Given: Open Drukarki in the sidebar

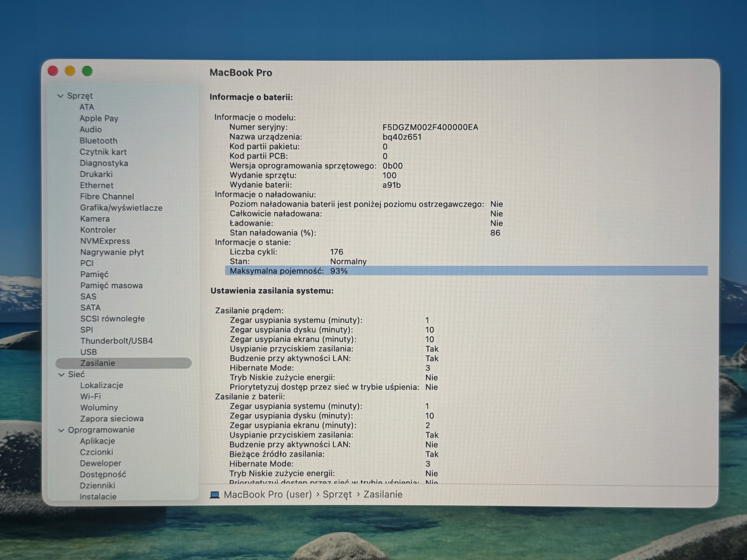Looking at the screenshot, I should 96,174.
